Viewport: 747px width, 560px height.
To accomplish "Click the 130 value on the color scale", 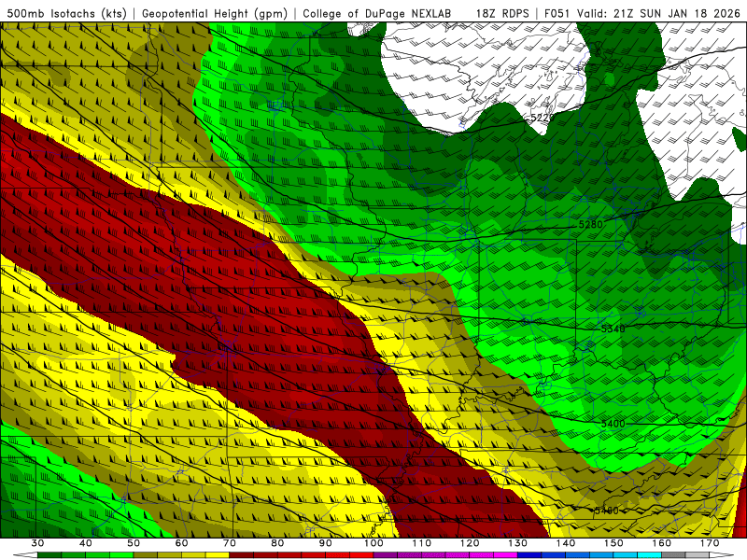I will click(518, 543).
